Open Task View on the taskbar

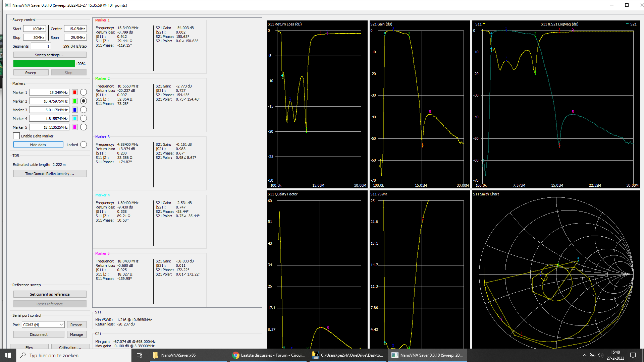pos(140,355)
